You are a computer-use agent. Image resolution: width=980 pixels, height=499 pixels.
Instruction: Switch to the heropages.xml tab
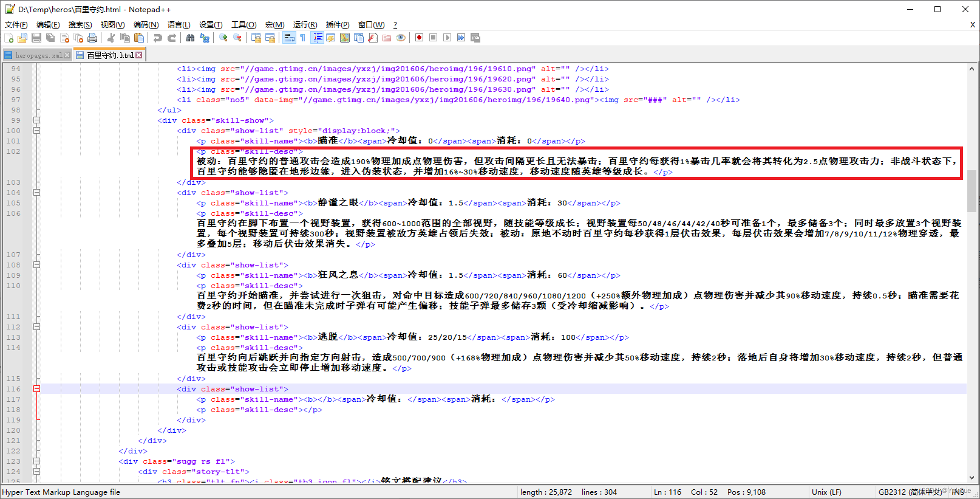point(38,55)
